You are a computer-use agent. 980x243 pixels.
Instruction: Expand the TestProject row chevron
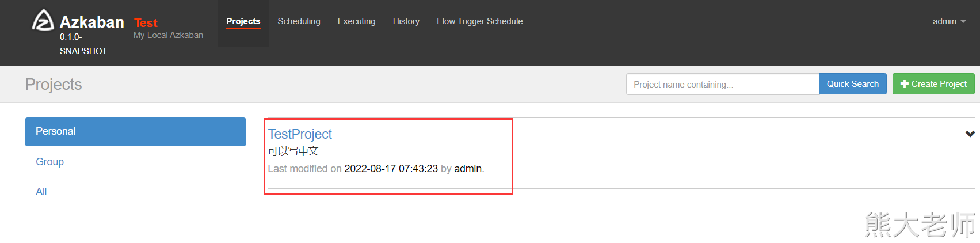pos(970,134)
